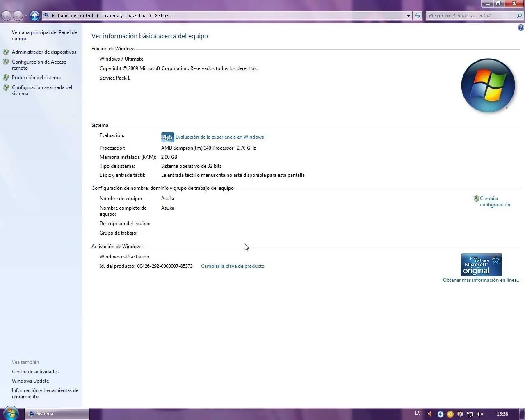Click 'Sistema' taskbar button
Screen dimensions: 525x420
tap(57, 414)
